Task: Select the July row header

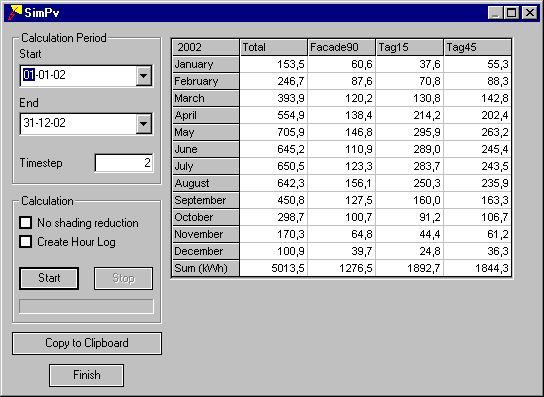Action: [206, 166]
